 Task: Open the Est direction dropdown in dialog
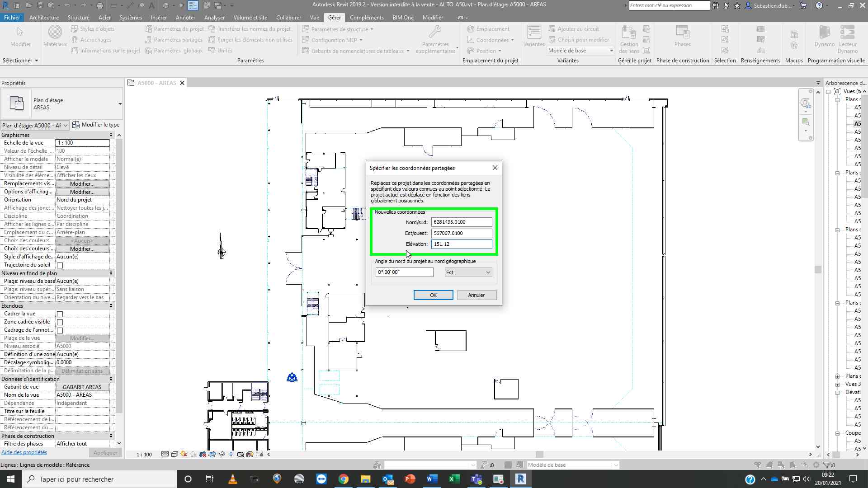pos(468,272)
